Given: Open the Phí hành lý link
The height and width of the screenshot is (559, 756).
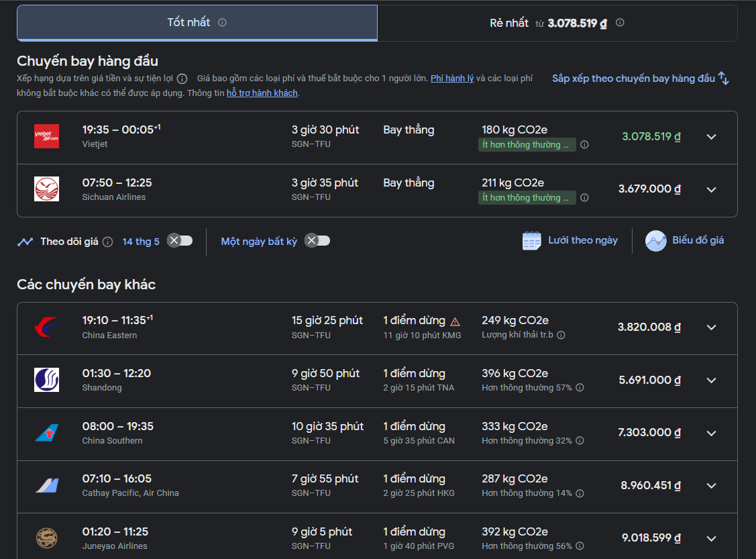Looking at the screenshot, I should click(452, 79).
